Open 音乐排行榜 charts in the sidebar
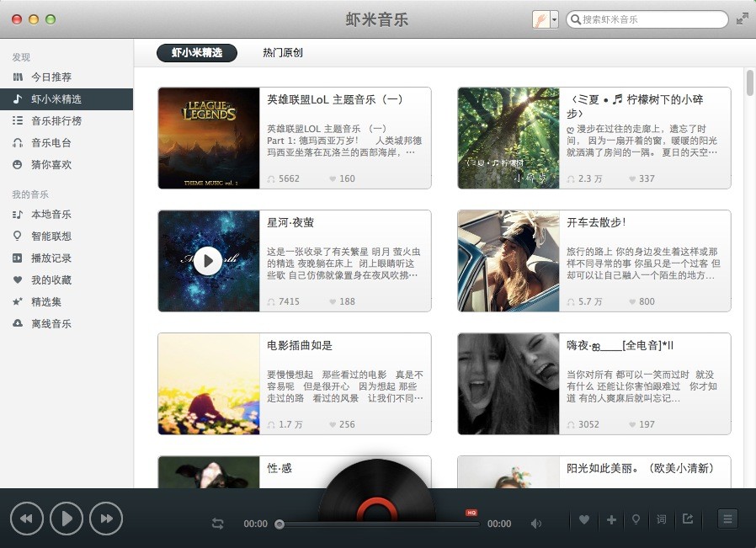This screenshot has width=756, height=548. [x=67, y=120]
